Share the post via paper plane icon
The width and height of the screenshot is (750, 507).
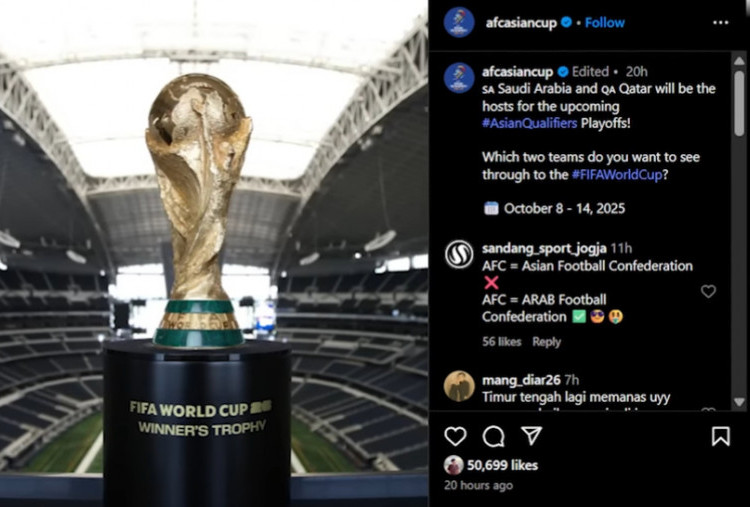click(531, 435)
